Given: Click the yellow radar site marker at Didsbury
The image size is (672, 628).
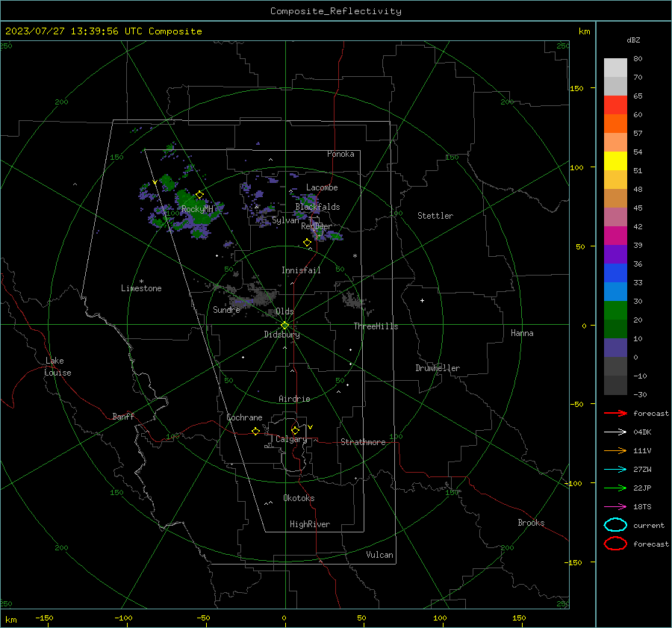Looking at the screenshot, I should [284, 326].
